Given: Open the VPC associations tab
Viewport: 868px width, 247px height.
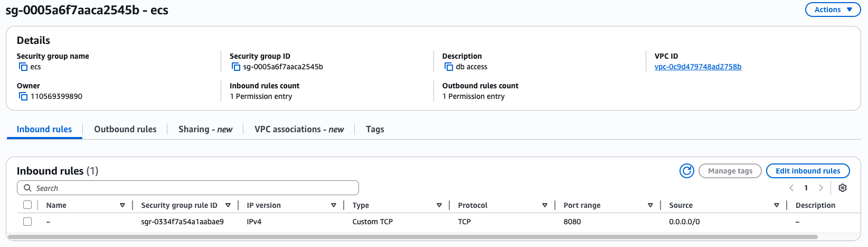Looking at the screenshot, I should (299, 129).
